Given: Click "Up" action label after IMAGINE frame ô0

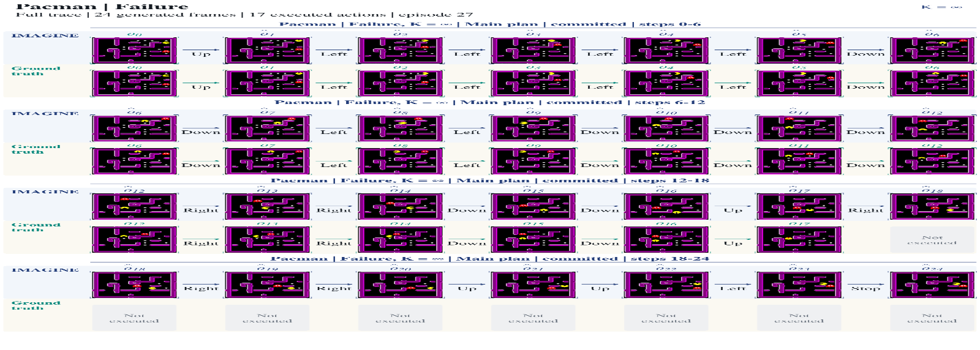Looking at the screenshot, I should [x=201, y=54].
